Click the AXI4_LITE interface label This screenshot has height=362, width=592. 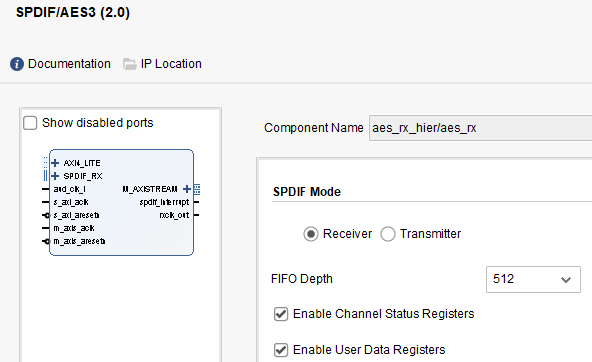82,163
